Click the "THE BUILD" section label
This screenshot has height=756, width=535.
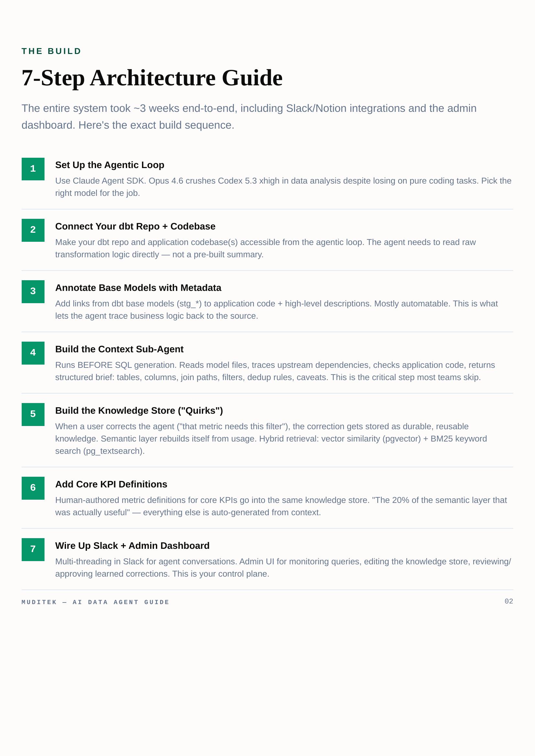coord(51,51)
